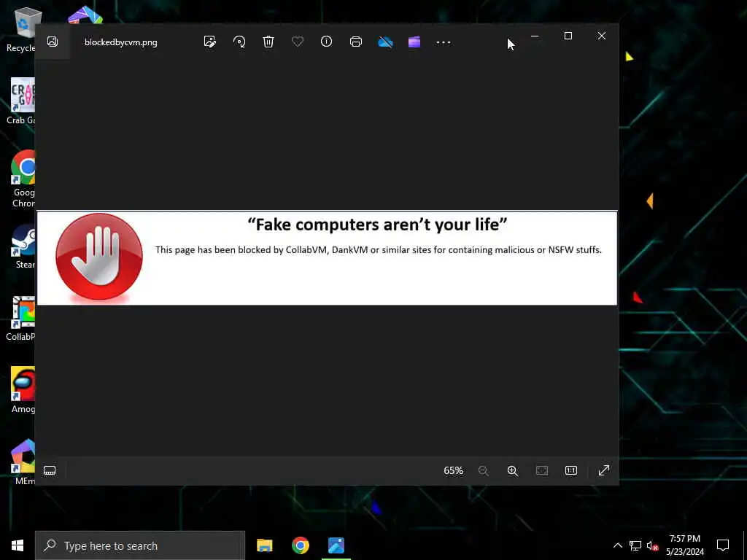Open Google Chrome from the taskbar

(301, 545)
